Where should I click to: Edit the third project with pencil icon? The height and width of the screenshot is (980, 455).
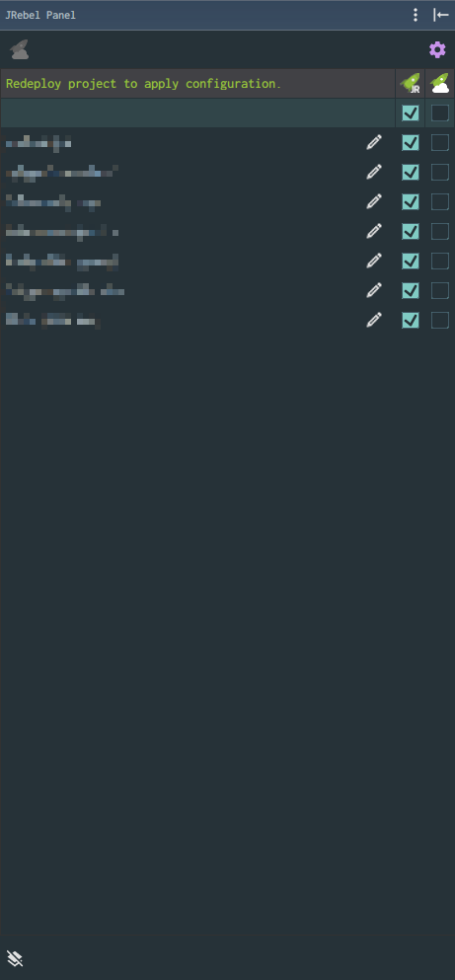[x=374, y=202]
